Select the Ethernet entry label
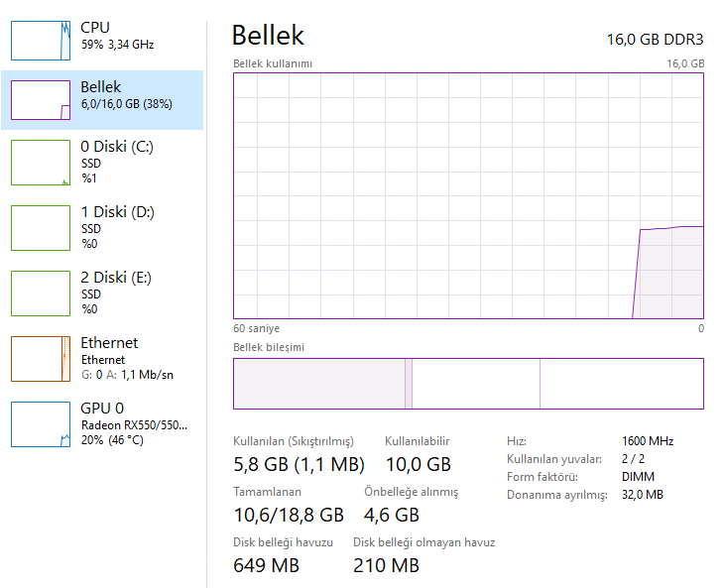This screenshot has width=723, height=588. pyautogui.click(x=109, y=343)
